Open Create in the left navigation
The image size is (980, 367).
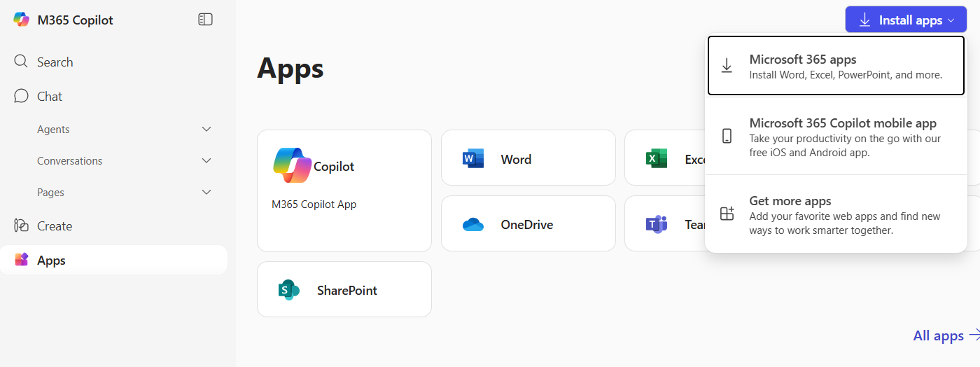tap(113, 226)
